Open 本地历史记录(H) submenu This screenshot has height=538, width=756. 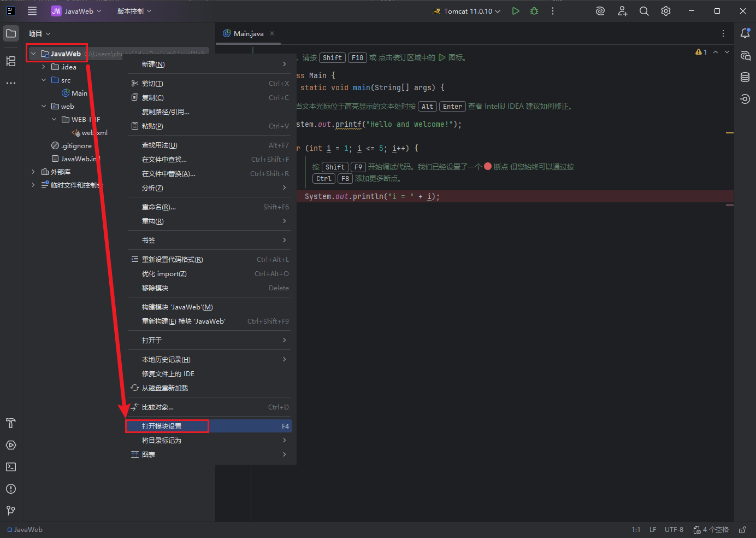(210, 359)
